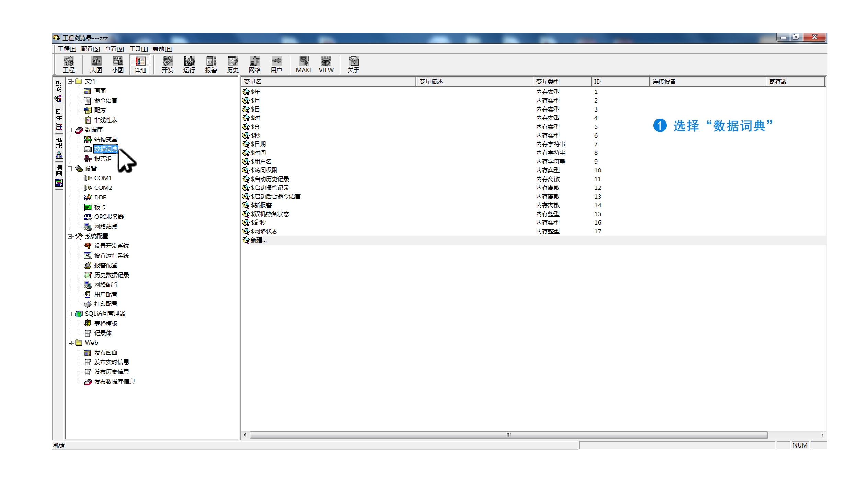Open the 历史 history toolbar icon
Screen dimensions: 868x488
pyautogui.click(x=233, y=65)
